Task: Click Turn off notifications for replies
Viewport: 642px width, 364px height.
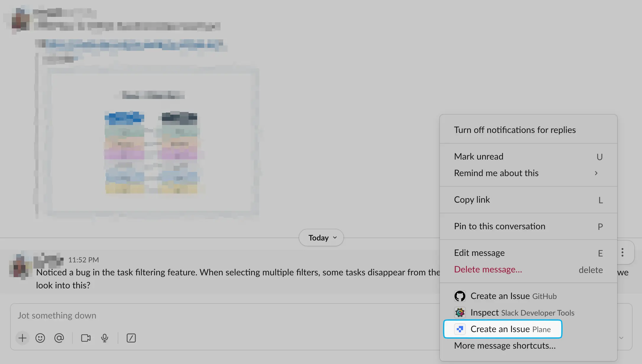Action: pyautogui.click(x=515, y=130)
